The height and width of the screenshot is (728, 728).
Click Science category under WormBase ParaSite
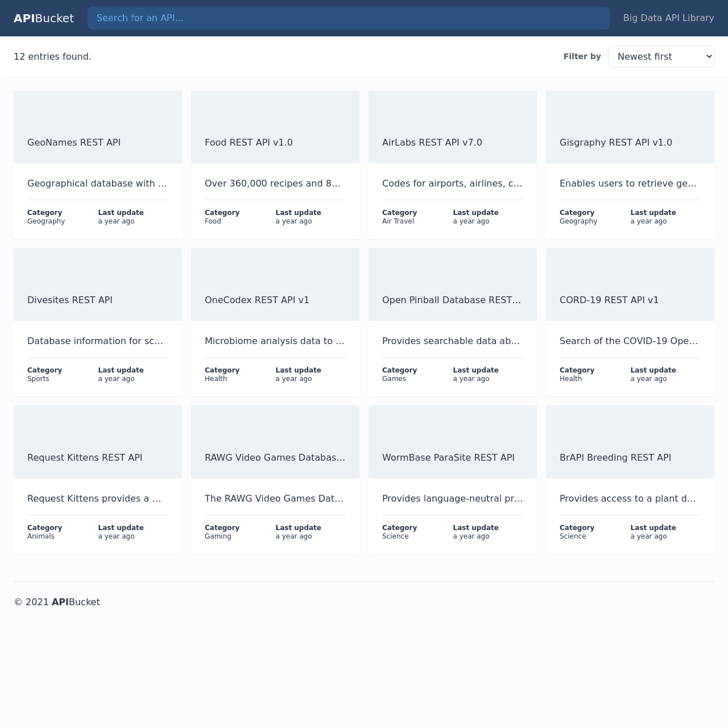[395, 536]
